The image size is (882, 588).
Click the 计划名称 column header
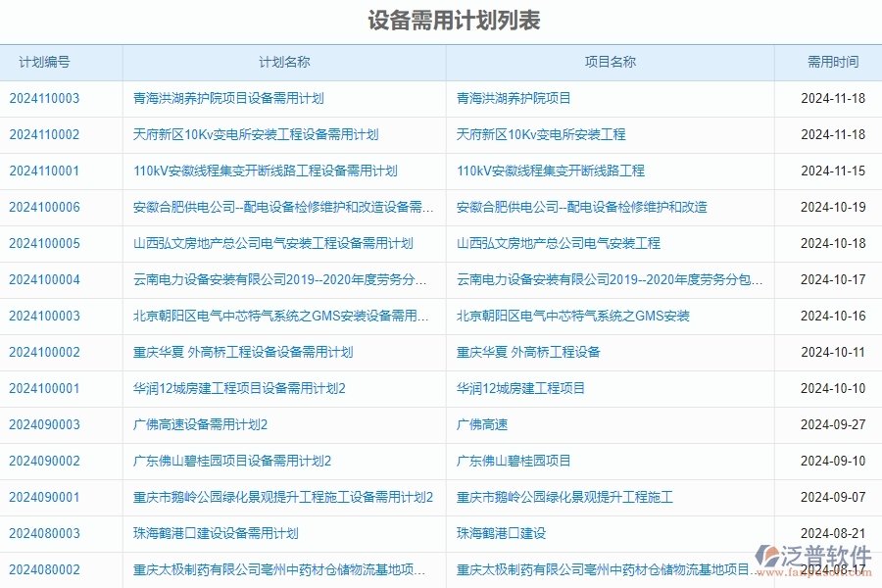284,62
